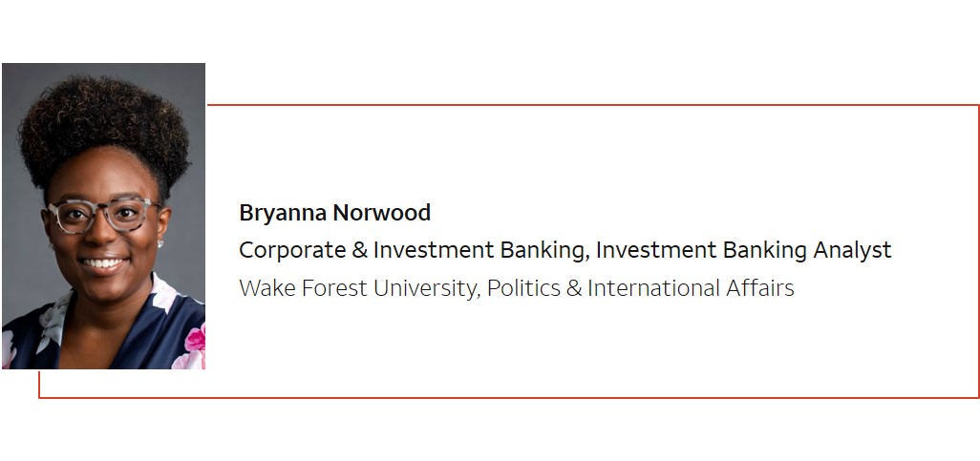Select the Politics & International Affairs text
Screen dimensions: 980x461
pos(641,288)
